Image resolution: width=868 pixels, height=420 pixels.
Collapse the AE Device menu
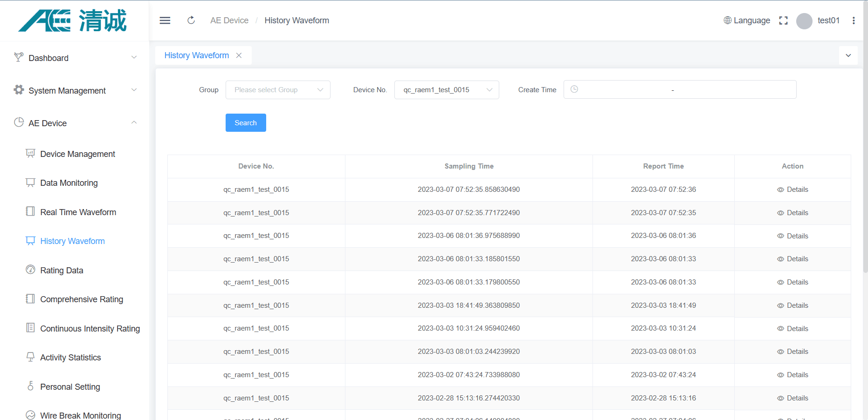click(75, 123)
